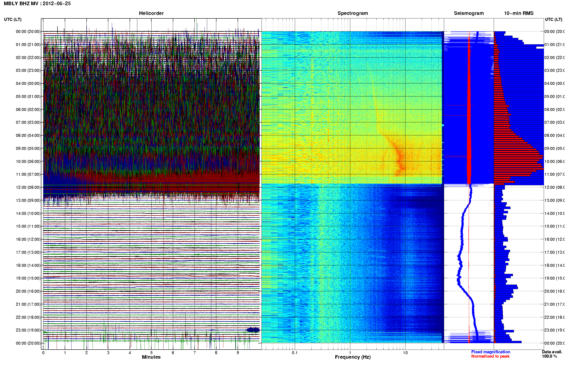Click the 10 Hz frequency tick label
The width and height of the screenshot is (588, 368).
(x=405, y=353)
